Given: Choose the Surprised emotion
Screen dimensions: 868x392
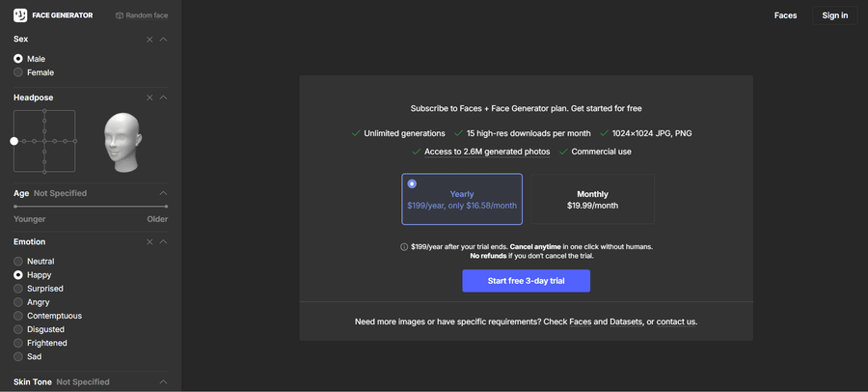Looking at the screenshot, I should pyautogui.click(x=18, y=289).
